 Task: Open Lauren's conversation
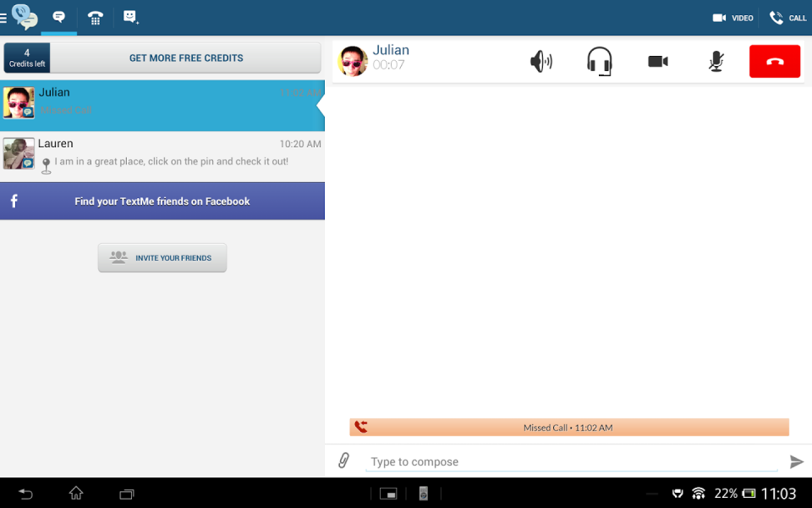click(162, 157)
